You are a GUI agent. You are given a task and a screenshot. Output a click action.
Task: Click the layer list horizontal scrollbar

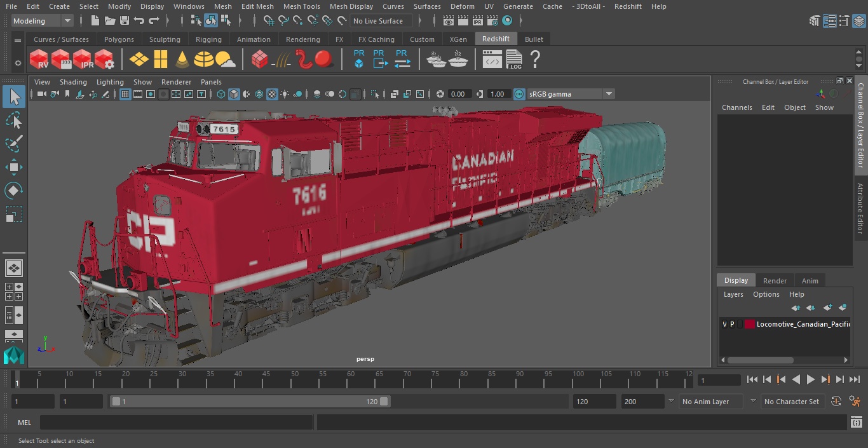click(760, 360)
